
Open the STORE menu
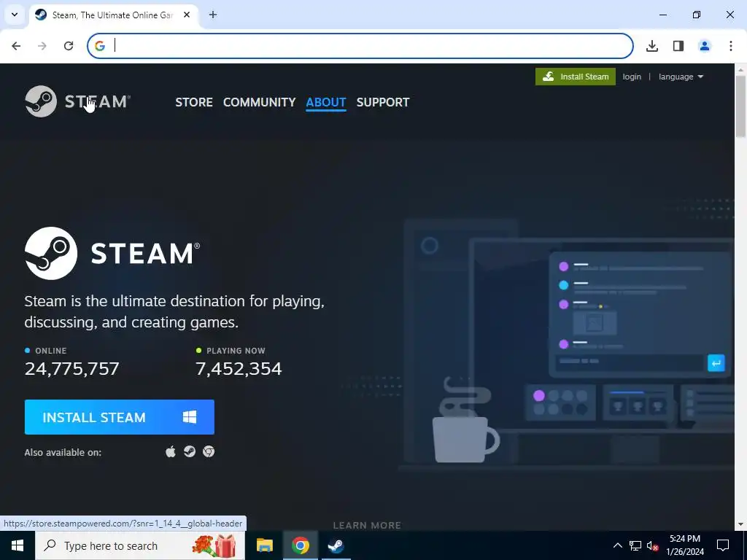pyautogui.click(x=194, y=102)
